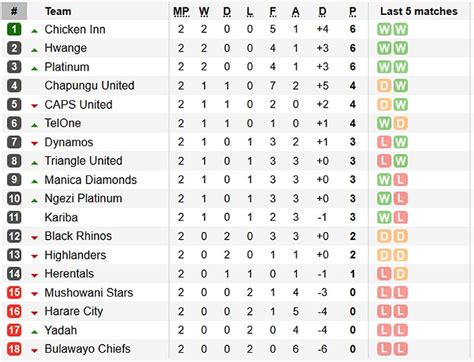This screenshot has width=474, height=362.
Task: Click the Team column header
Action: [58, 11]
